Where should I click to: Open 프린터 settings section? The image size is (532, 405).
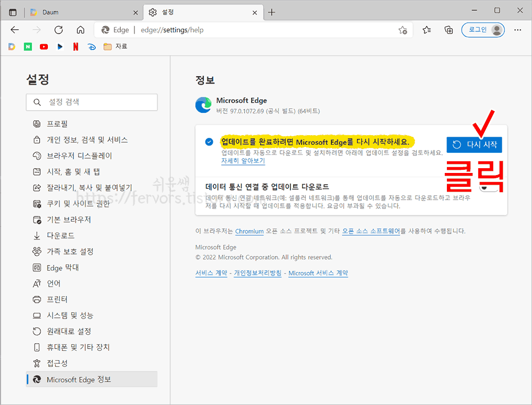pos(92,300)
